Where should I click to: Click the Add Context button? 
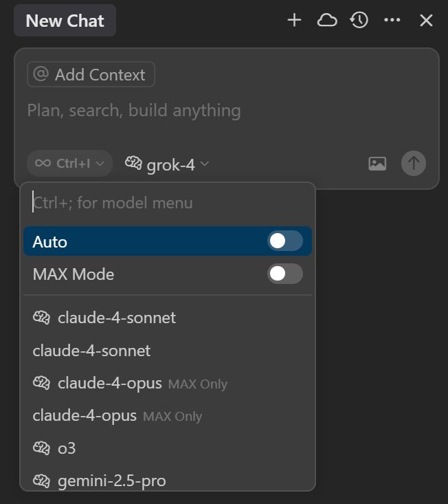coord(91,74)
